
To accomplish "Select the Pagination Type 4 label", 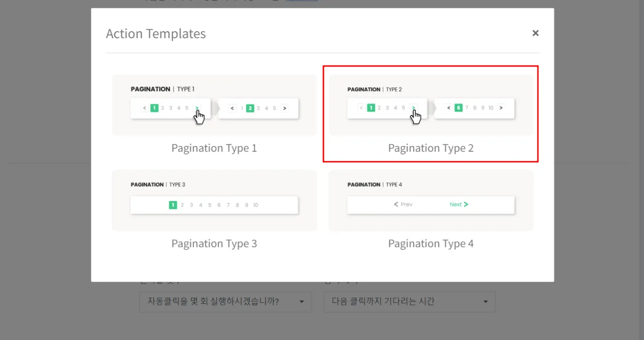I will [430, 243].
